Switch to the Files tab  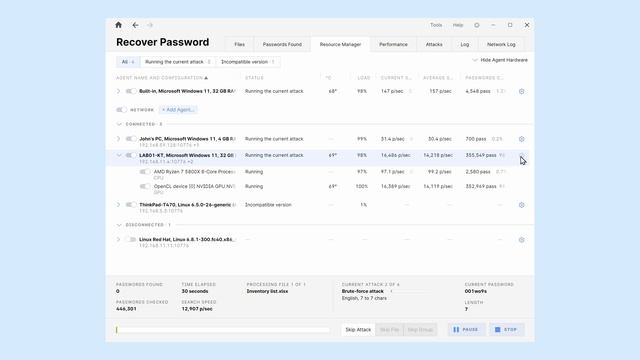[240, 44]
